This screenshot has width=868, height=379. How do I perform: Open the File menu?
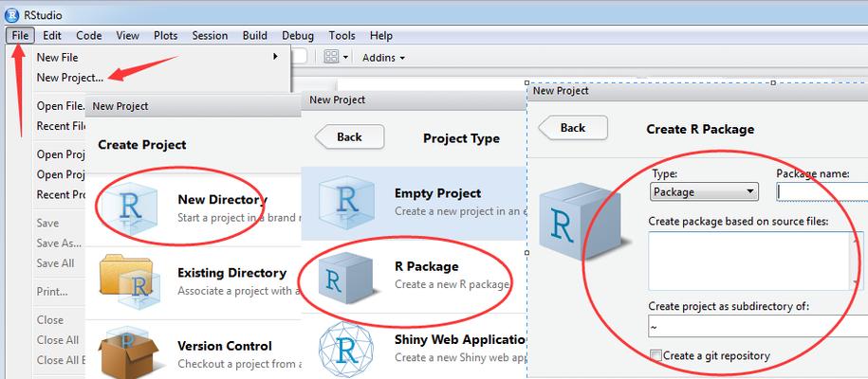[20, 35]
